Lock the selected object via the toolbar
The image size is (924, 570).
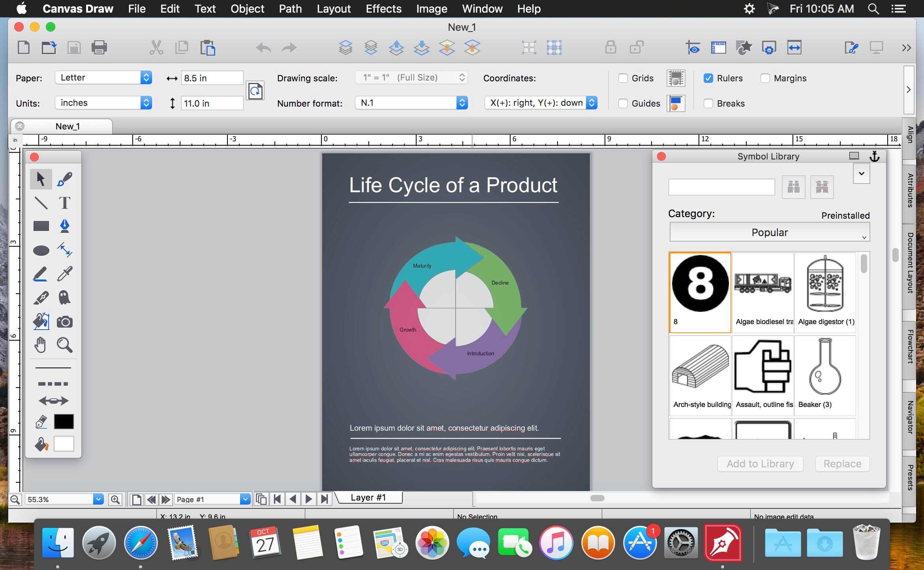[x=610, y=47]
